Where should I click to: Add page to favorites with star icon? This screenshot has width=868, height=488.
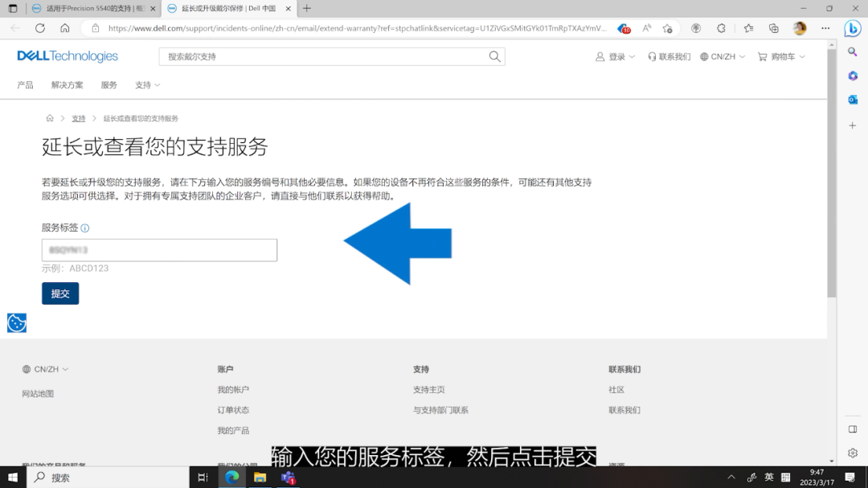667,28
